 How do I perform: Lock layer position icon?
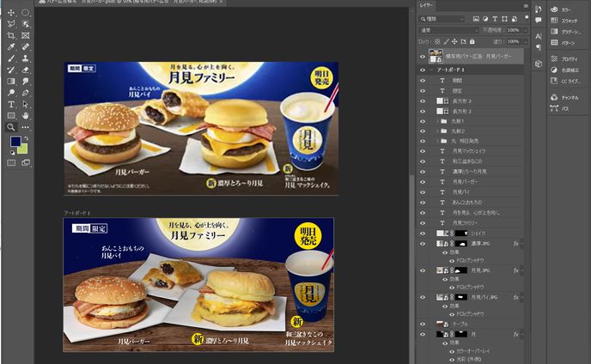coord(454,42)
